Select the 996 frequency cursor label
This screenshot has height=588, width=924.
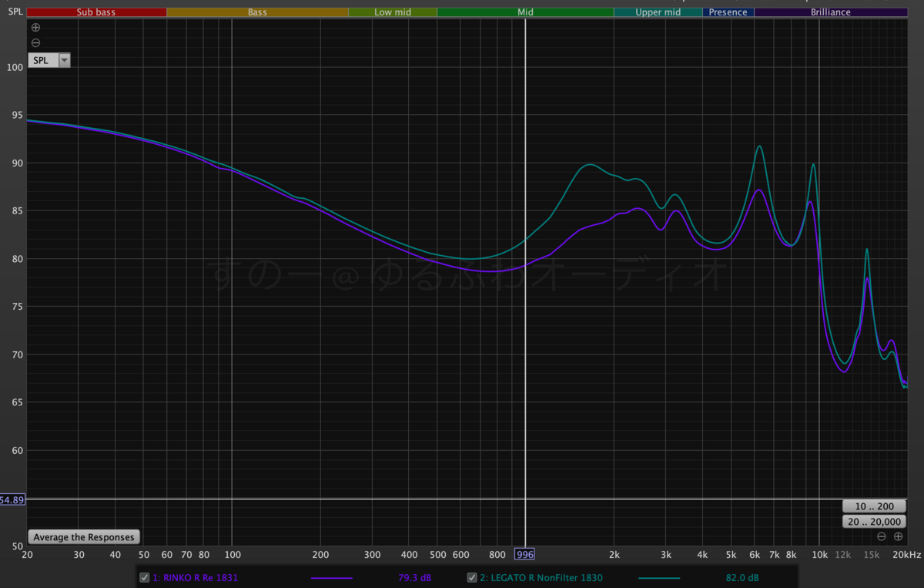pyautogui.click(x=525, y=554)
